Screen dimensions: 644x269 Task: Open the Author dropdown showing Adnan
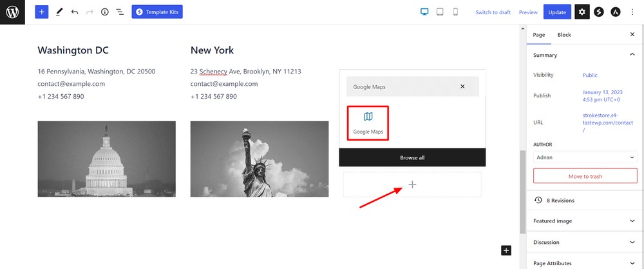tap(585, 157)
